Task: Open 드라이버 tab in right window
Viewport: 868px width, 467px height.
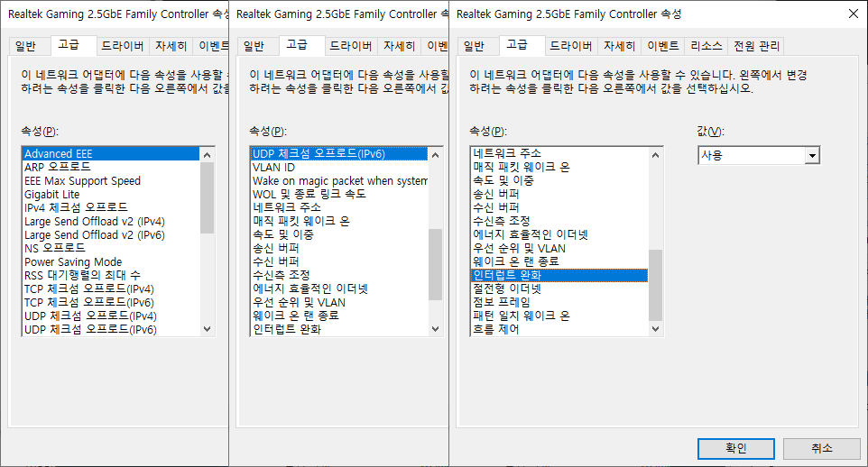Action: point(571,46)
